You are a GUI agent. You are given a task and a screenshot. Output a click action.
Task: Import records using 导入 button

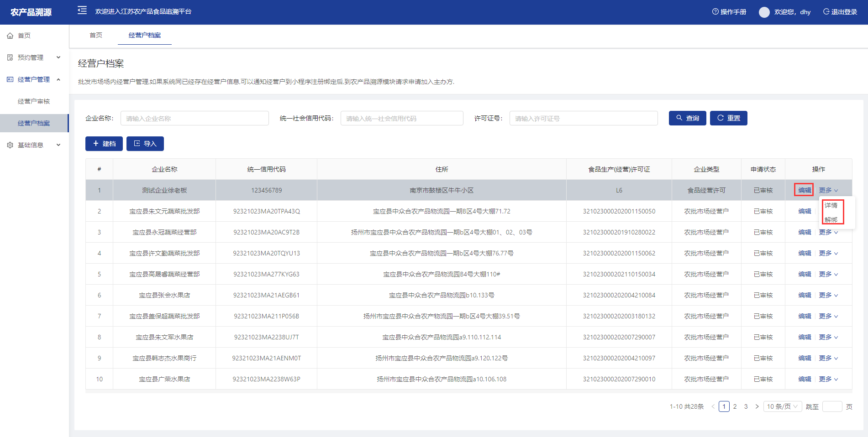click(x=145, y=144)
